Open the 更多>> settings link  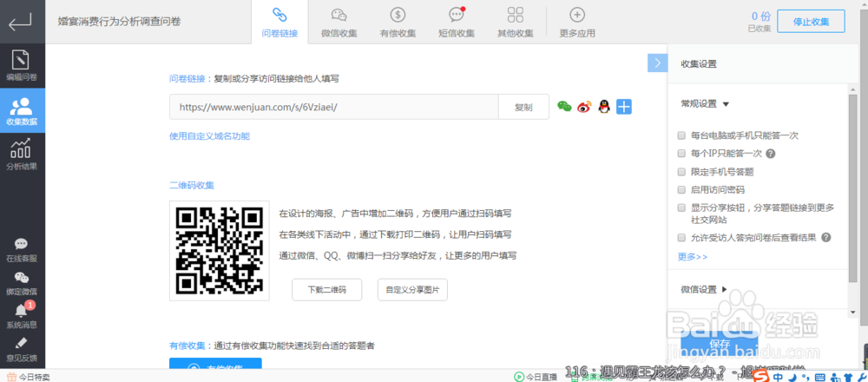(693, 257)
